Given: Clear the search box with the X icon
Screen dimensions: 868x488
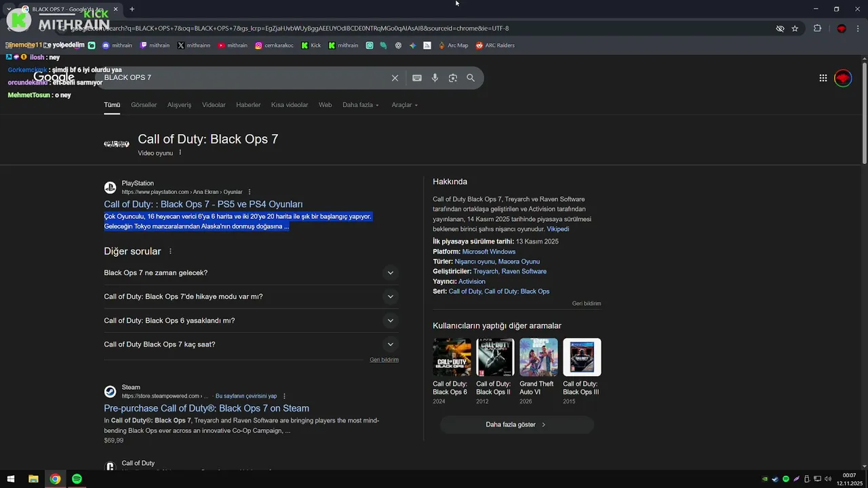Looking at the screenshot, I should tap(395, 78).
